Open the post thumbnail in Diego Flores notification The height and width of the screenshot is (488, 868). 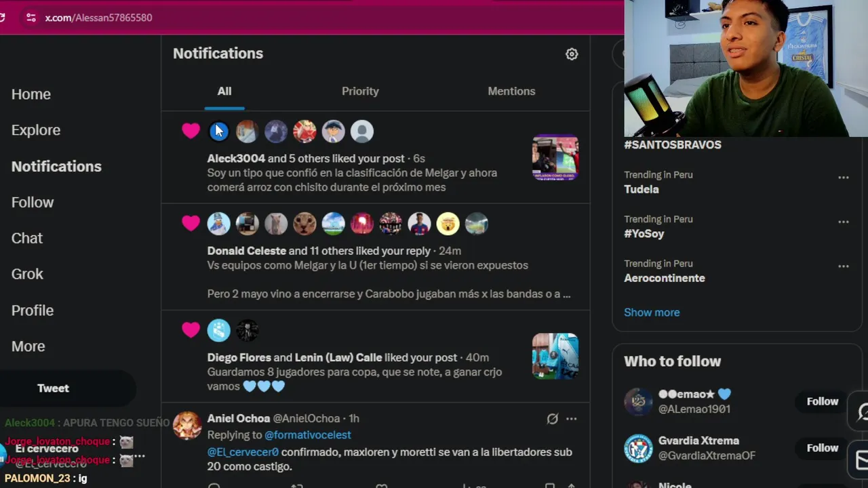(x=555, y=356)
